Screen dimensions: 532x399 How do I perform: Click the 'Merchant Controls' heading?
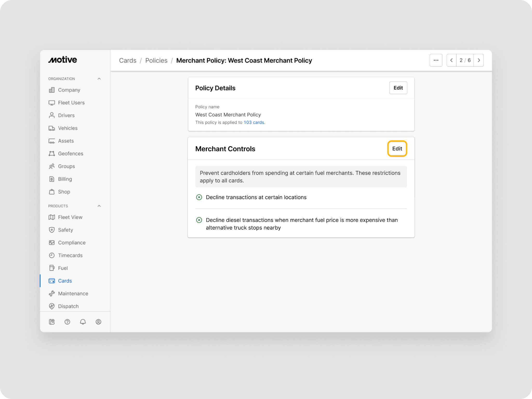(225, 149)
